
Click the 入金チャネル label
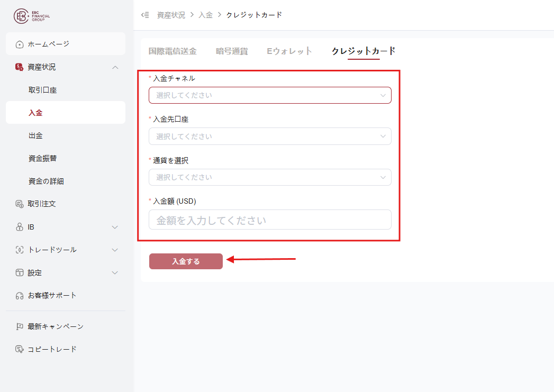click(x=174, y=78)
